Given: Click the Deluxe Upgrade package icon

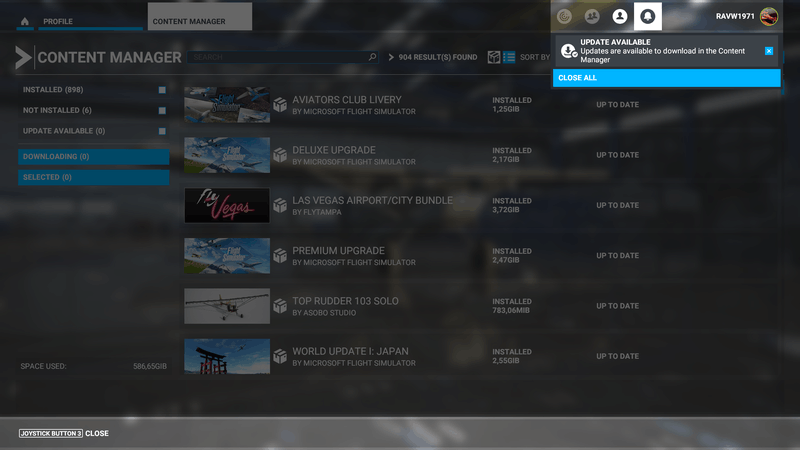Looking at the screenshot, I should 280,155.
